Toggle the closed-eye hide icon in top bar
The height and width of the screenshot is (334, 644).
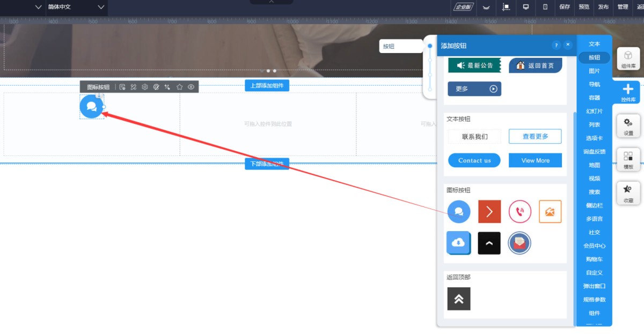tap(486, 7)
